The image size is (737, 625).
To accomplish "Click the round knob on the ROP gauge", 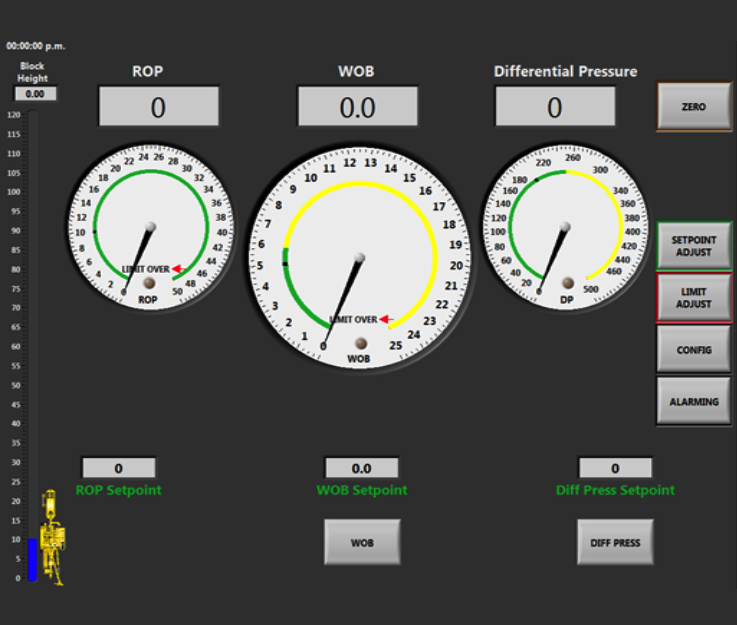I will click(x=149, y=283).
